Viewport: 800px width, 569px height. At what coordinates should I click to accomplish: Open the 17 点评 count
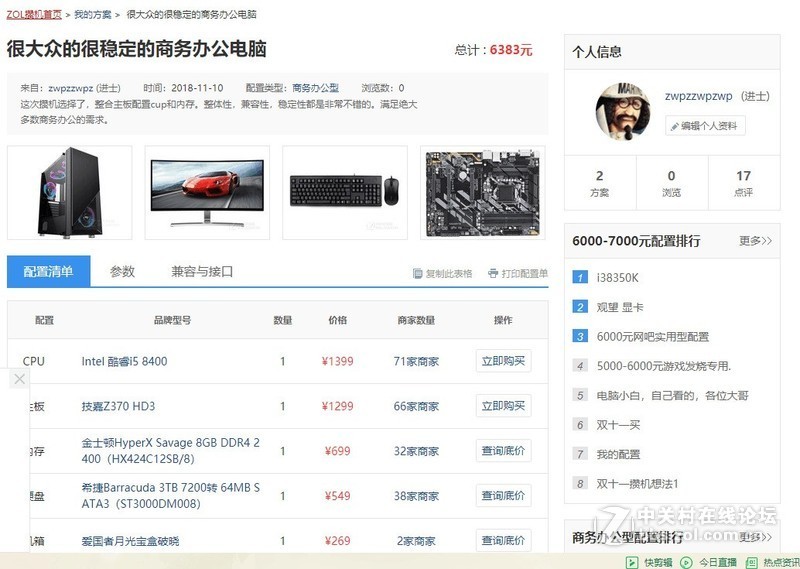pyautogui.click(x=743, y=183)
